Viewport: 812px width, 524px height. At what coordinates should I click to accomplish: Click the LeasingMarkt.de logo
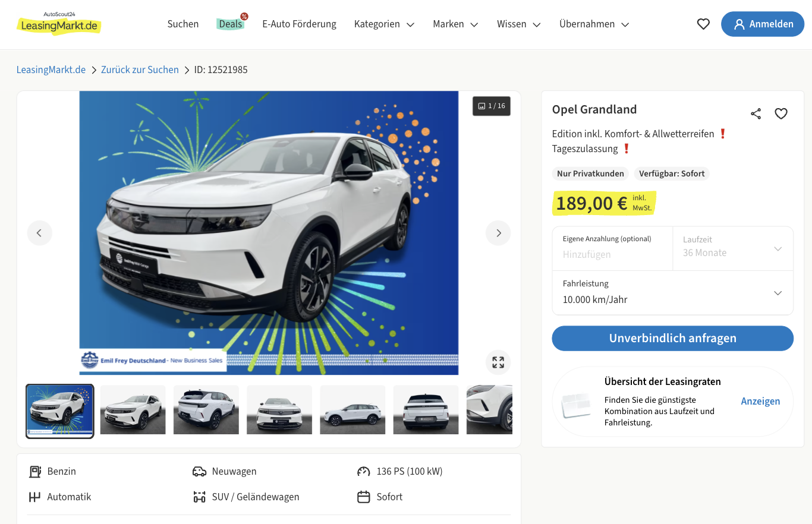[59, 23]
